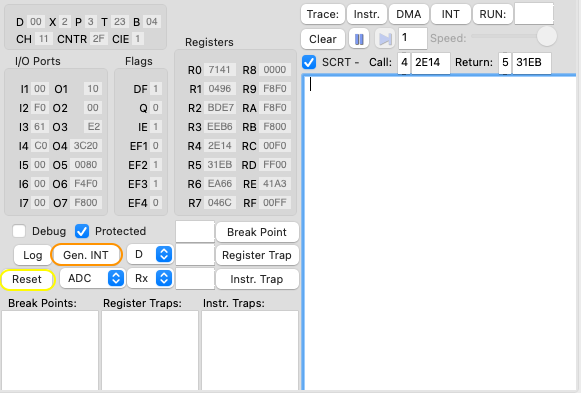Click the Break Point address input
This screenshot has width=581, height=393.
(195, 232)
